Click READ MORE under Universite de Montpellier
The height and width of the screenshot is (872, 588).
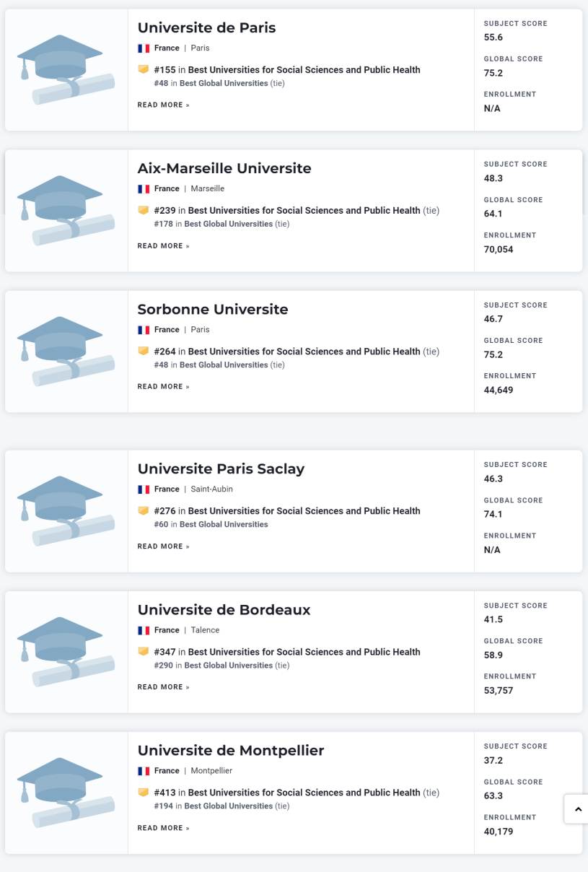coord(163,828)
